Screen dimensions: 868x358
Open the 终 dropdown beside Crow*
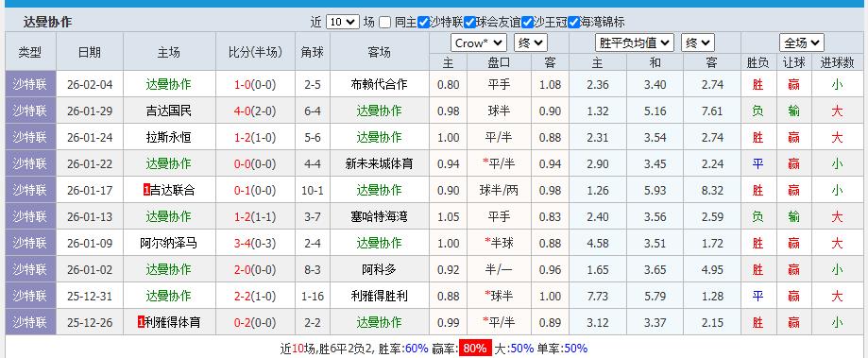(531, 43)
